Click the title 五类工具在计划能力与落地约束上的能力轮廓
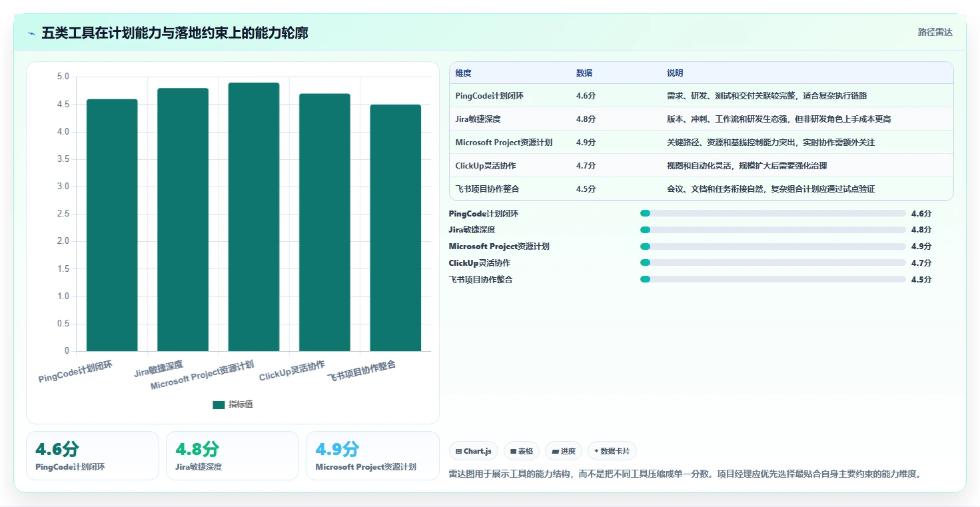This screenshot has width=980, height=507. pyautogui.click(x=175, y=33)
